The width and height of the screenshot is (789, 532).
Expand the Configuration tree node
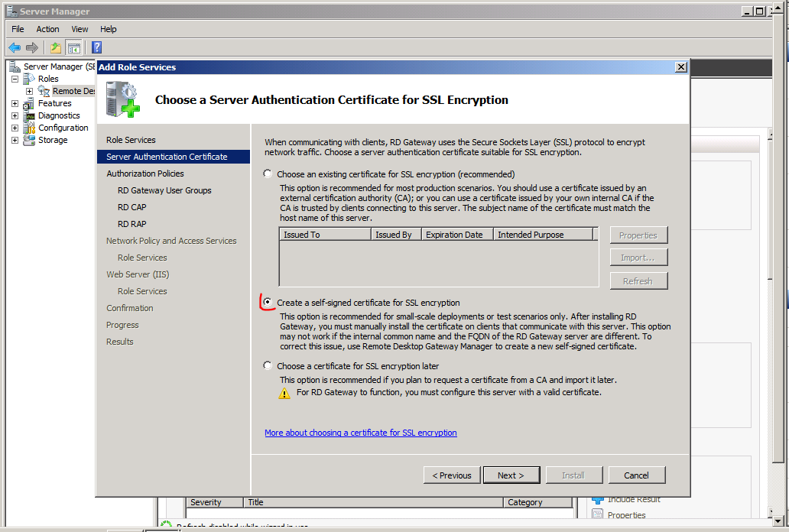pos(15,128)
